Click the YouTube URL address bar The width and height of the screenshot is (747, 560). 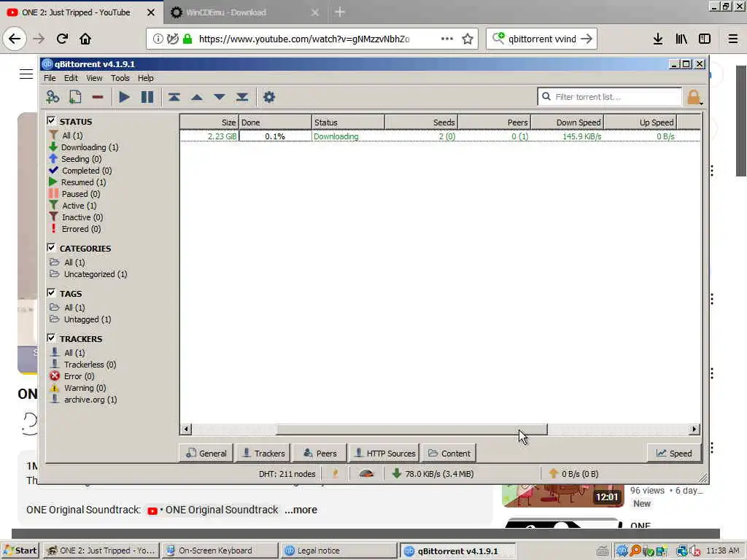pos(304,39)
